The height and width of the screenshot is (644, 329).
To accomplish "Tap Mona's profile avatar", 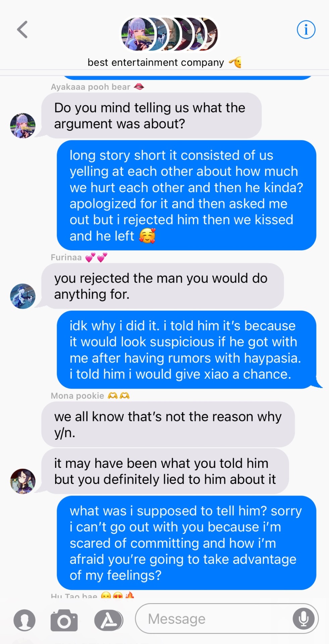I will 23,481.
